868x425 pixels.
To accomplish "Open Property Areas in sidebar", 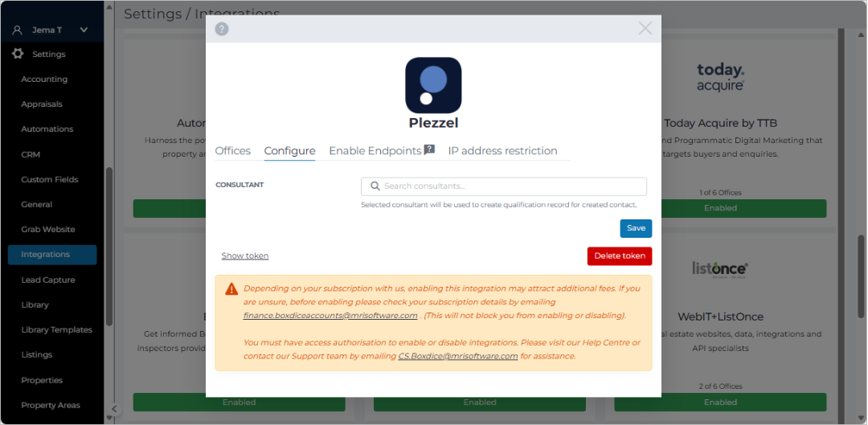I will coord(51,405).
